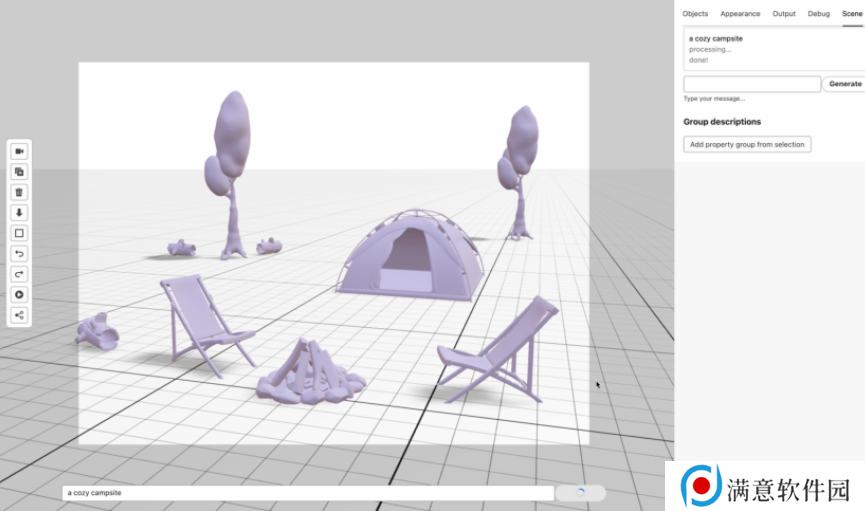Click the share icon in the toolbar

[19, 315]
